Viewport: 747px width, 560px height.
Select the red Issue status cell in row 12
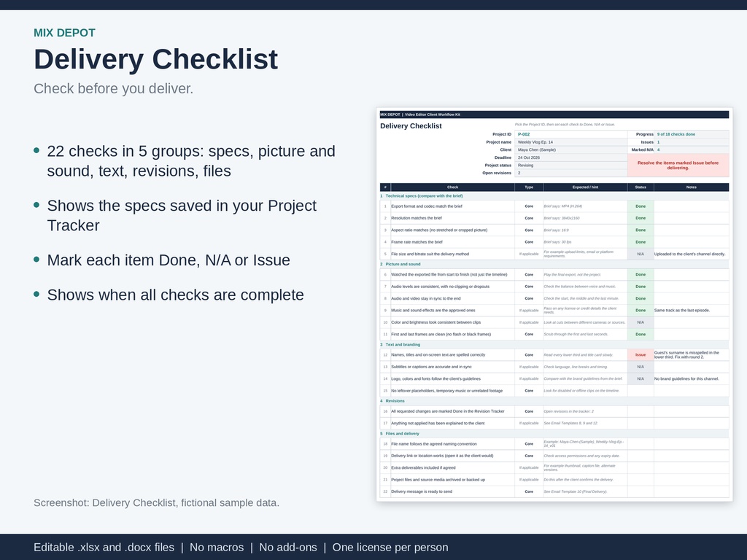[x=640, y=355]
